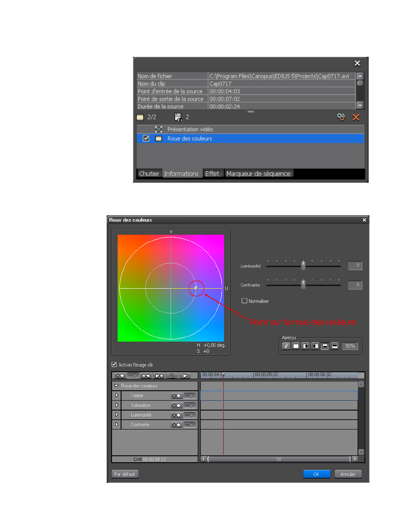This screenshot has height=532, width=411.
Task: Select left-half split preview in Aperçu
Action: [315, 346]
